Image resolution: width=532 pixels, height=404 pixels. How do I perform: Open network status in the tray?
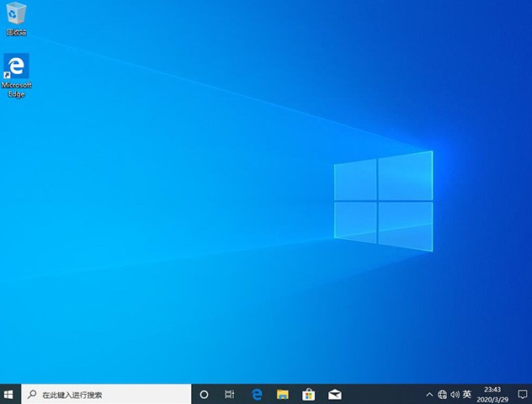click(x=442, y=395)
